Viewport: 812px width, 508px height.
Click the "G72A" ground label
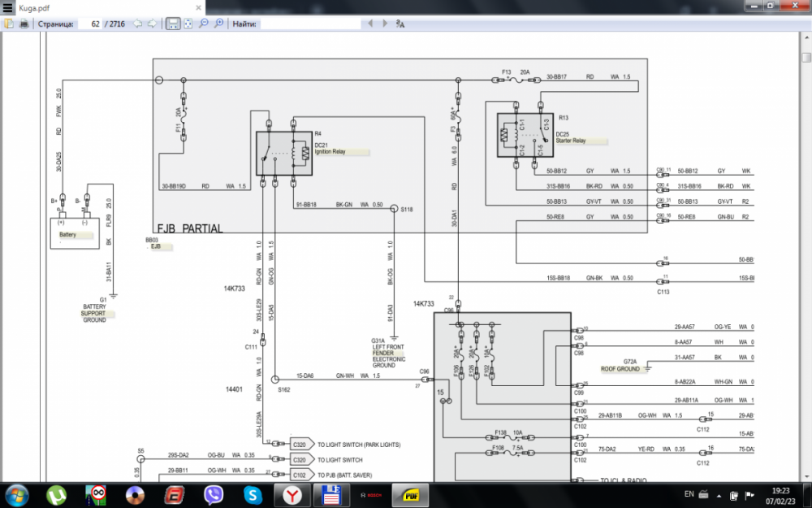coord(630,362)
